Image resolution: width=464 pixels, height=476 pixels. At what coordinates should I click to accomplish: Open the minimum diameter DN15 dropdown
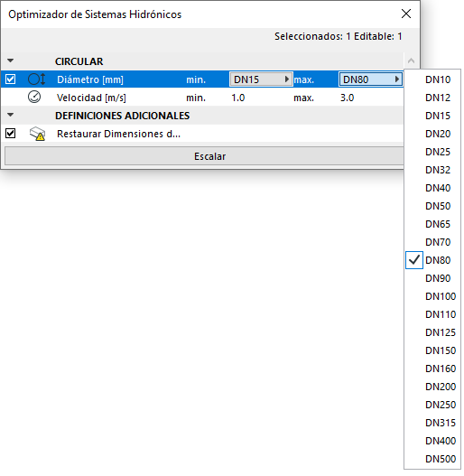pyautogui.click(x=261, y=79)
